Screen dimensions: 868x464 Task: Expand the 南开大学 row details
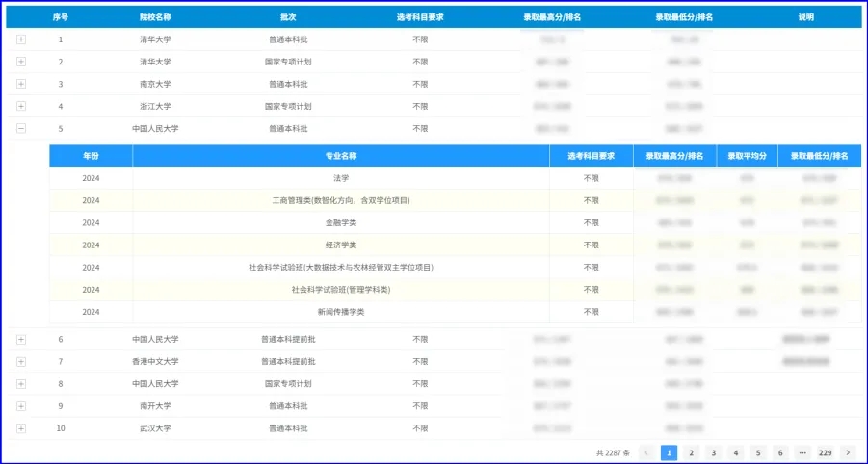tap(21, 405)
